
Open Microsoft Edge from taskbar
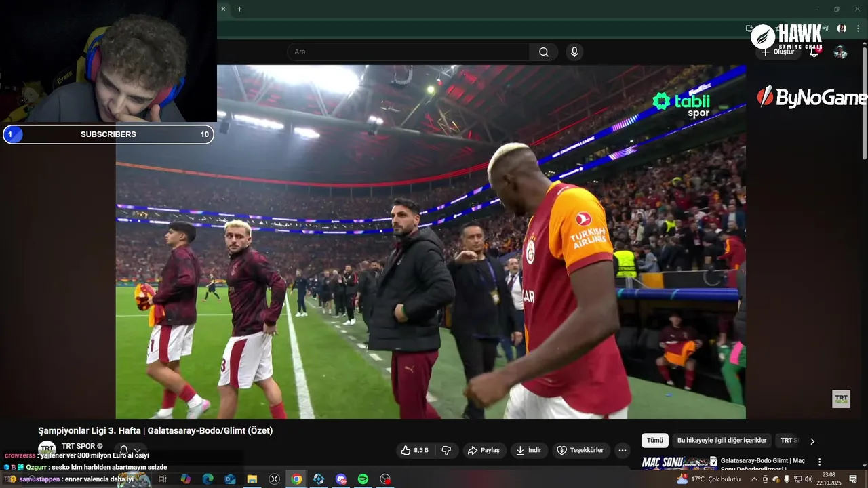click(x=208, y=479)
